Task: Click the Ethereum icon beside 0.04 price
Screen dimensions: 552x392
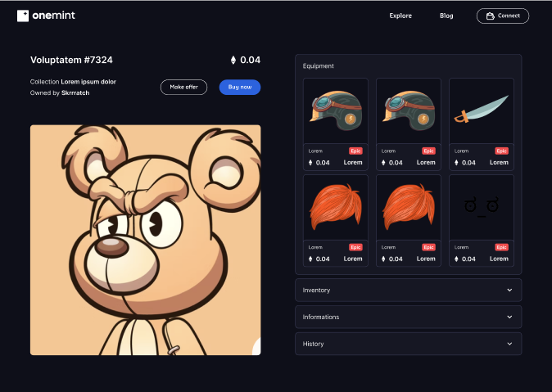Action: click(x=233, y=60)
